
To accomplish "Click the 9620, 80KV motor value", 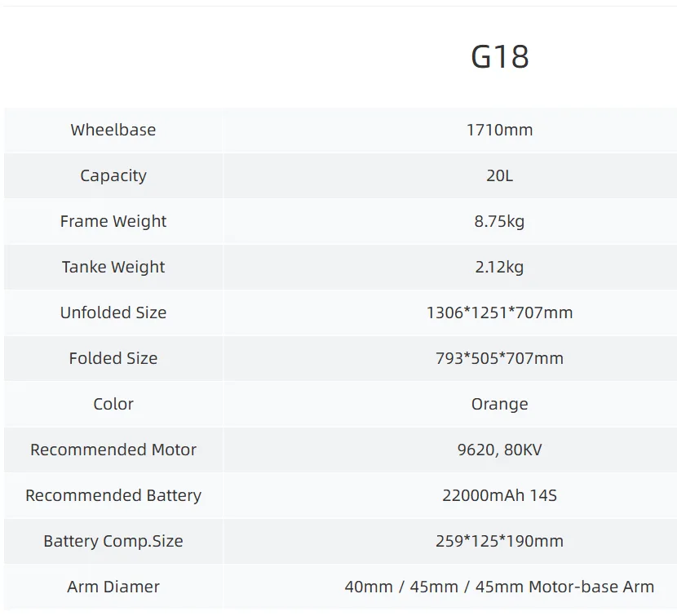I will [x=499, y=450].
